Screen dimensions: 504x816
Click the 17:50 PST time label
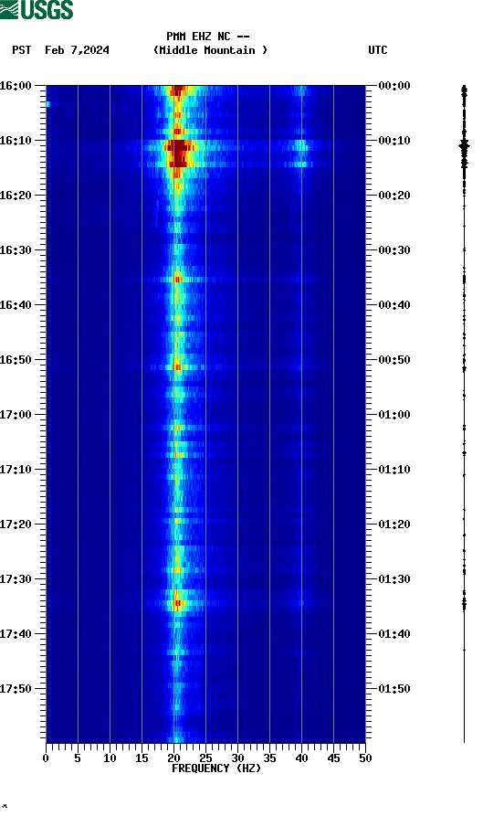16,688
